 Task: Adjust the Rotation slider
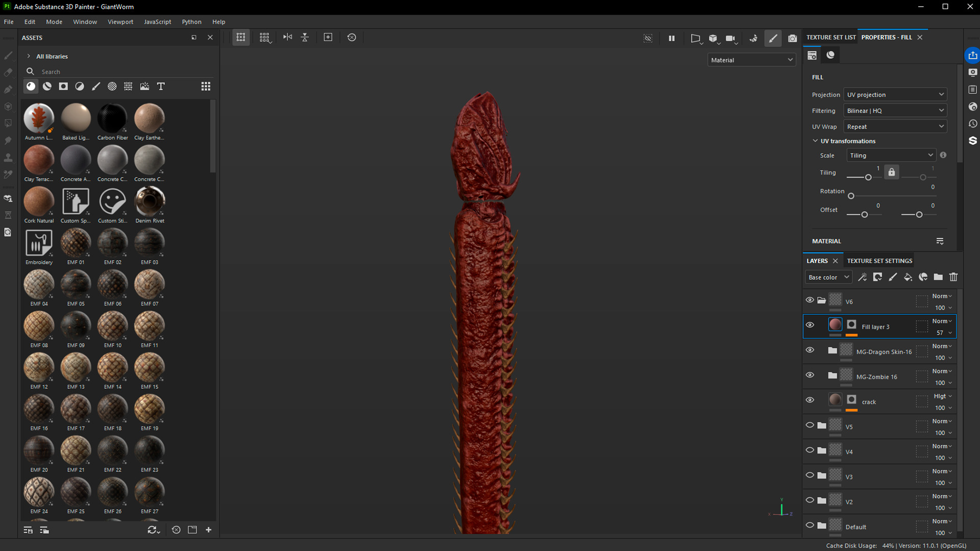[891, 196]
